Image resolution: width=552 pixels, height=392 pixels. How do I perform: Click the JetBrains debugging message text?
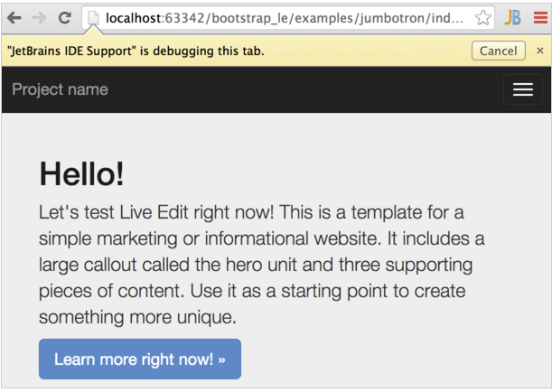pos(136,51)
